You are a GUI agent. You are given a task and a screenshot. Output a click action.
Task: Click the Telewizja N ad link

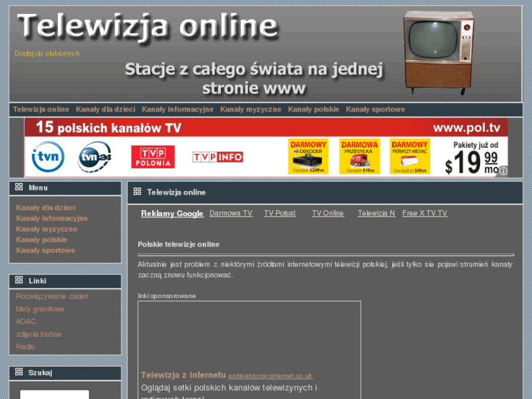376,213
